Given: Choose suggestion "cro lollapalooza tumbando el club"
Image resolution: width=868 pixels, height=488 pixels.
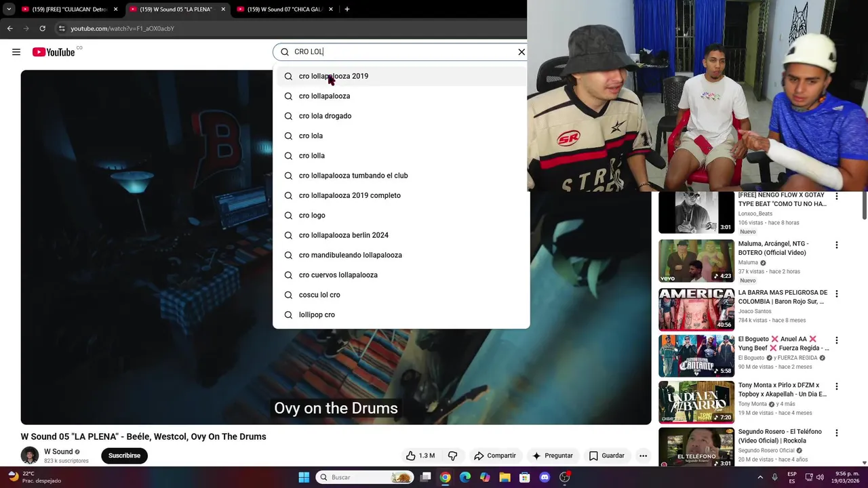Looking at the screenshot, I should click(x=401, y=176).
